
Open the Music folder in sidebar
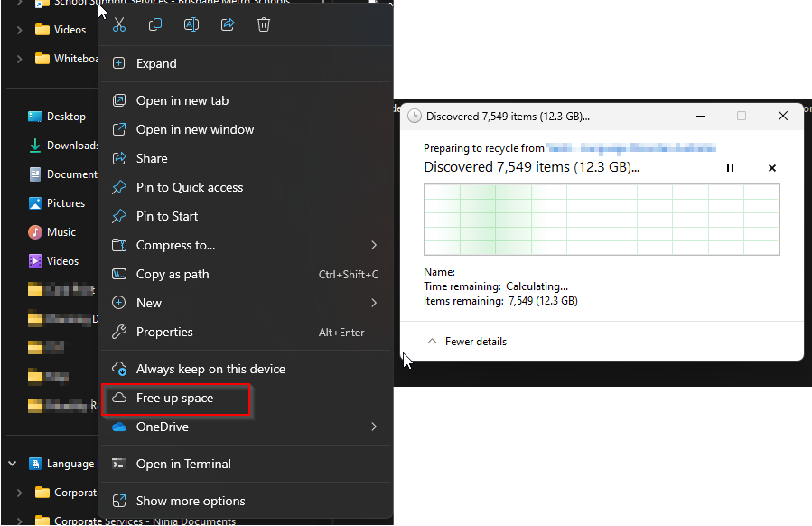(61, 232)
